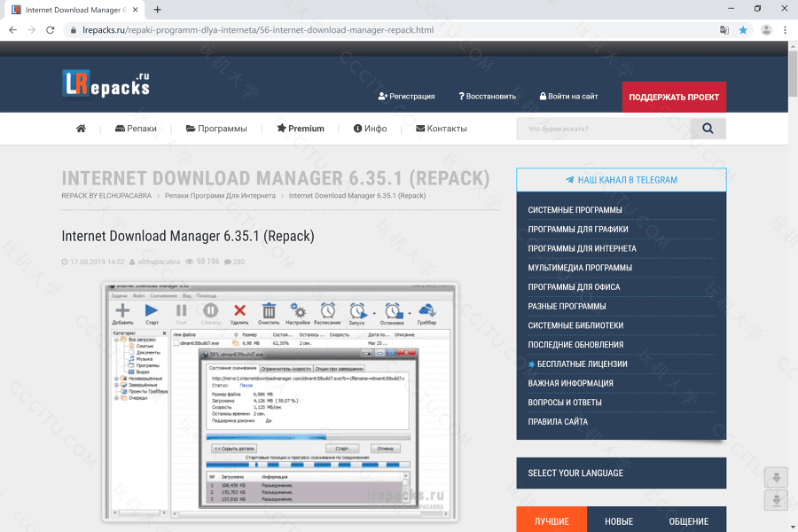Open the Chrome profile avatar icon

pos(766,29)
